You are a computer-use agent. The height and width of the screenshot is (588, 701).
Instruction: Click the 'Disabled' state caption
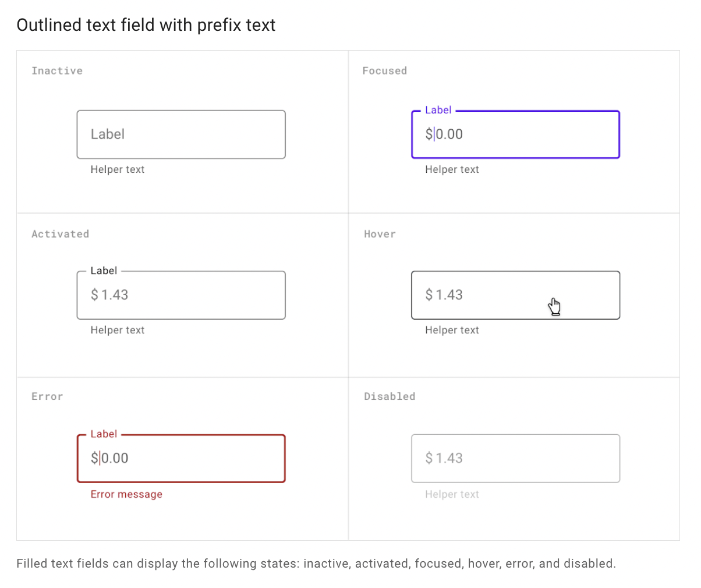[x=390, y=396]
